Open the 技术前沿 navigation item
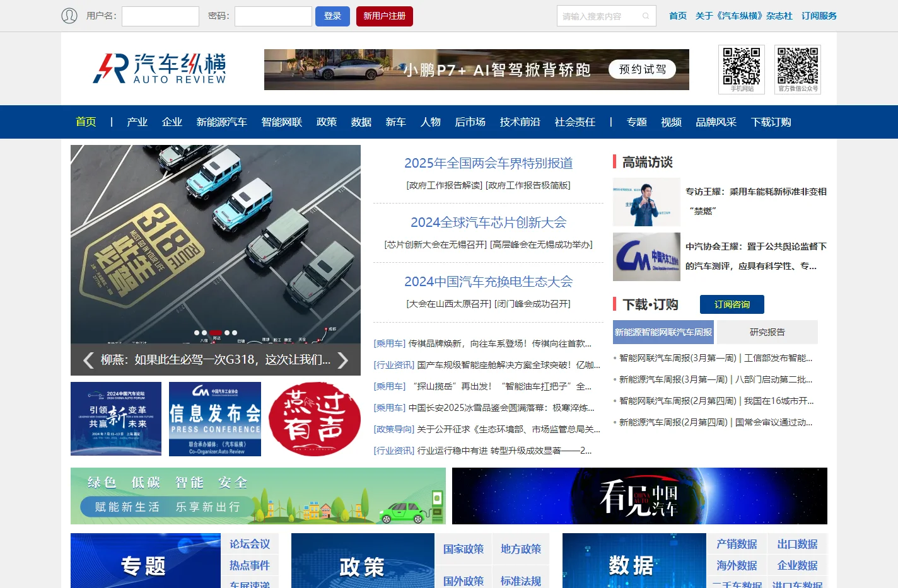This screenshot has width=898, height=588. coord(520,122)
